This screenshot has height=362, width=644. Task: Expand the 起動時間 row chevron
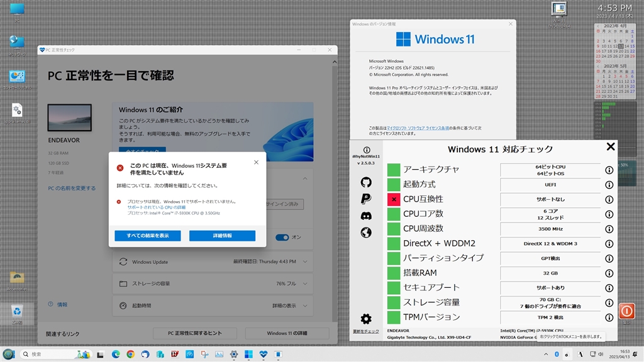tap(305, 305)
